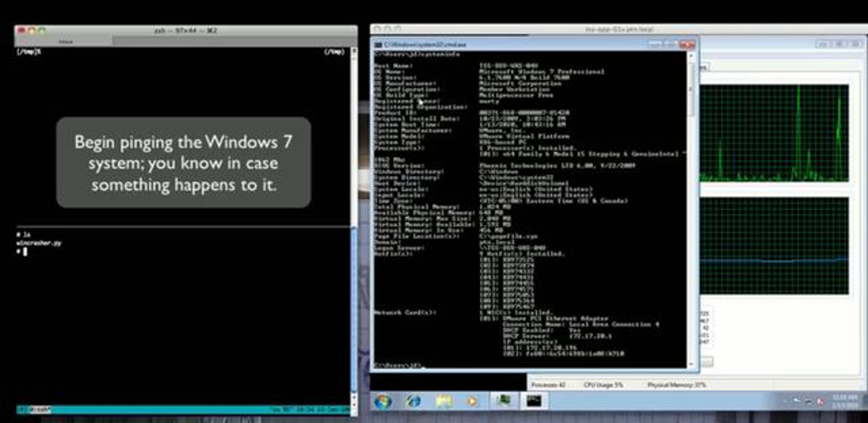The height and width of the screenshot is (423, 868).
Task: Open the Windows Start orb
Action: [x=383, y=401]
